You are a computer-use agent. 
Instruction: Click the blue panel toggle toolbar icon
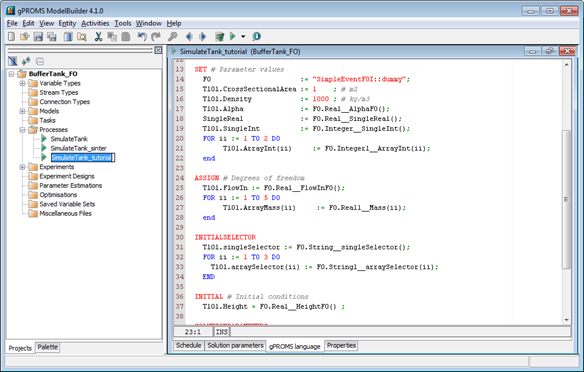point(68,36)
